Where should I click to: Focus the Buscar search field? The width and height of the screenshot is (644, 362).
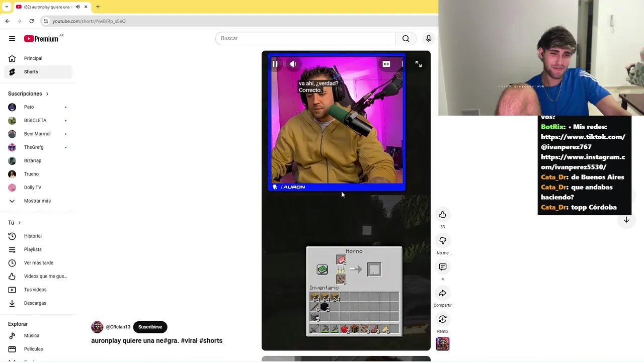[x=305, y=39]
